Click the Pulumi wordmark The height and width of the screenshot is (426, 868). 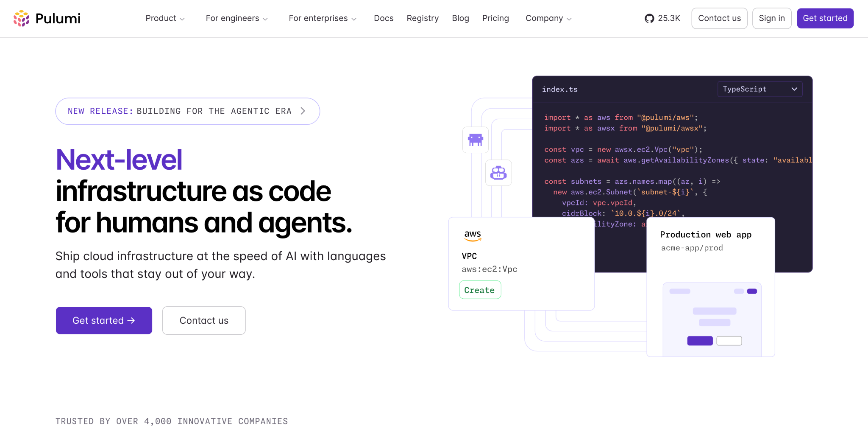58,18
